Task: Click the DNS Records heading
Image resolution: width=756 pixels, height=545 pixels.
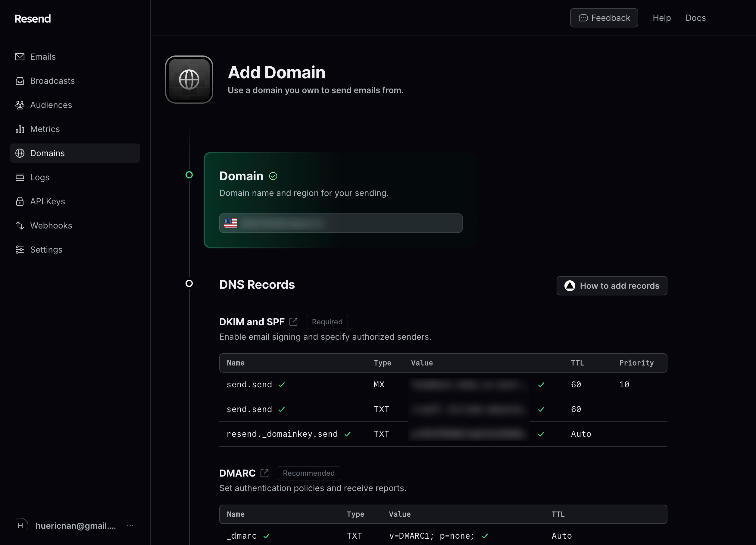Action: click(x=257, y=285)
